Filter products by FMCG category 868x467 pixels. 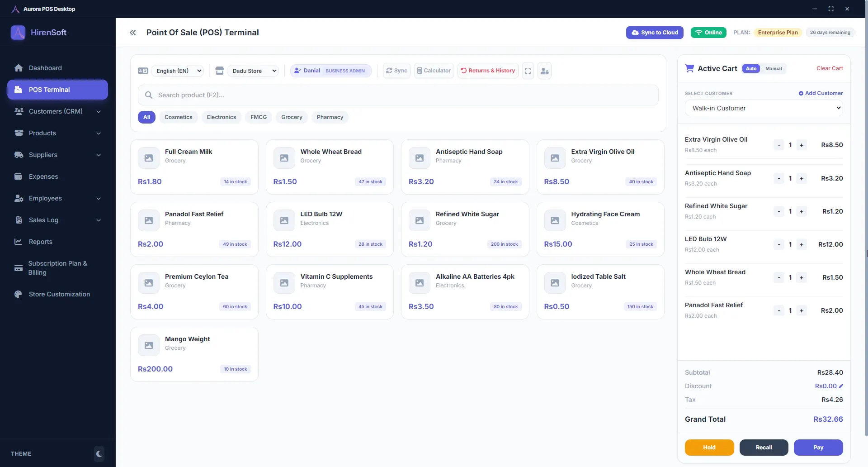coord(259,117)
